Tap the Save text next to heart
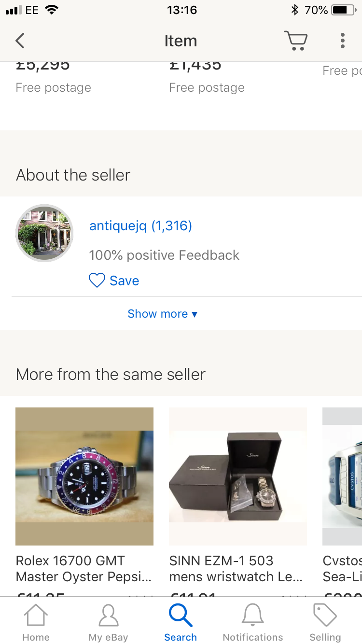 point(125,280)
